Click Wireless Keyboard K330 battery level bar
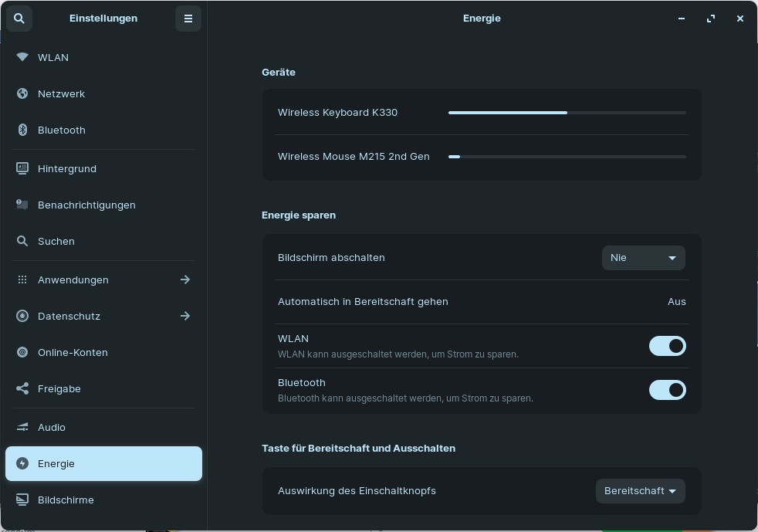Image resolution: width=758 pixels, height=532 pixels. [567, 113]
